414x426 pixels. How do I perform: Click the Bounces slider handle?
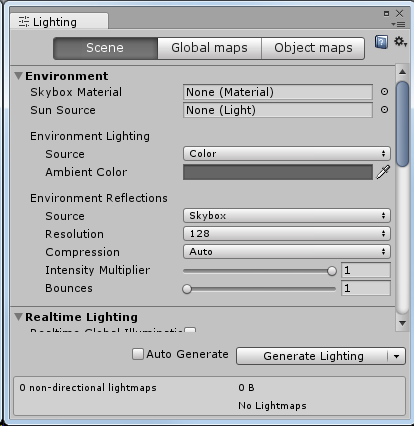(187, 289)
